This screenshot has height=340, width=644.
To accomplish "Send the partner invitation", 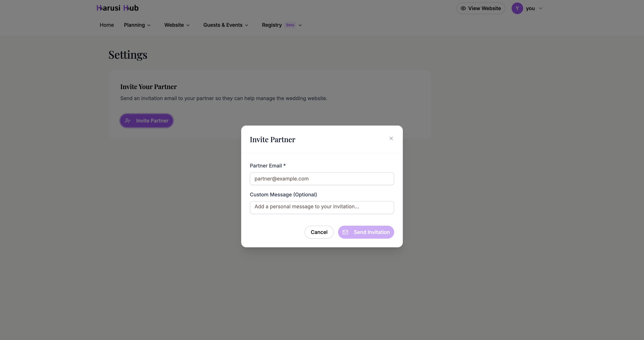I will 366,232.
